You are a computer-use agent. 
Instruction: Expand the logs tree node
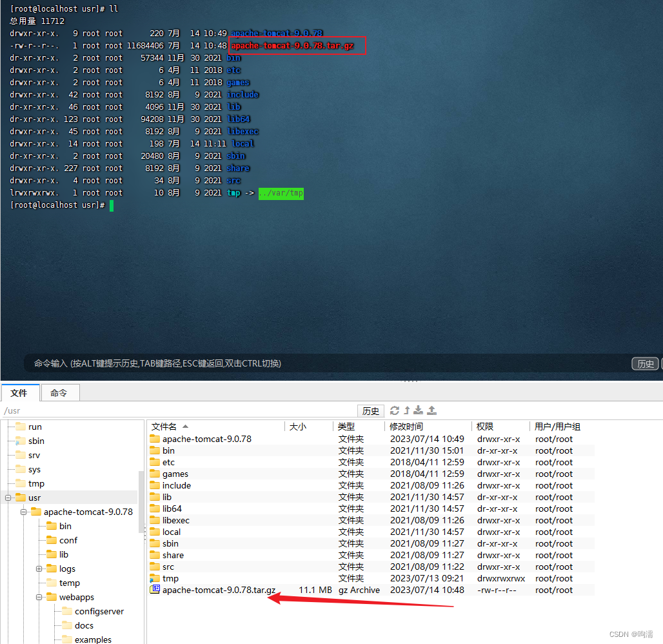39,569
